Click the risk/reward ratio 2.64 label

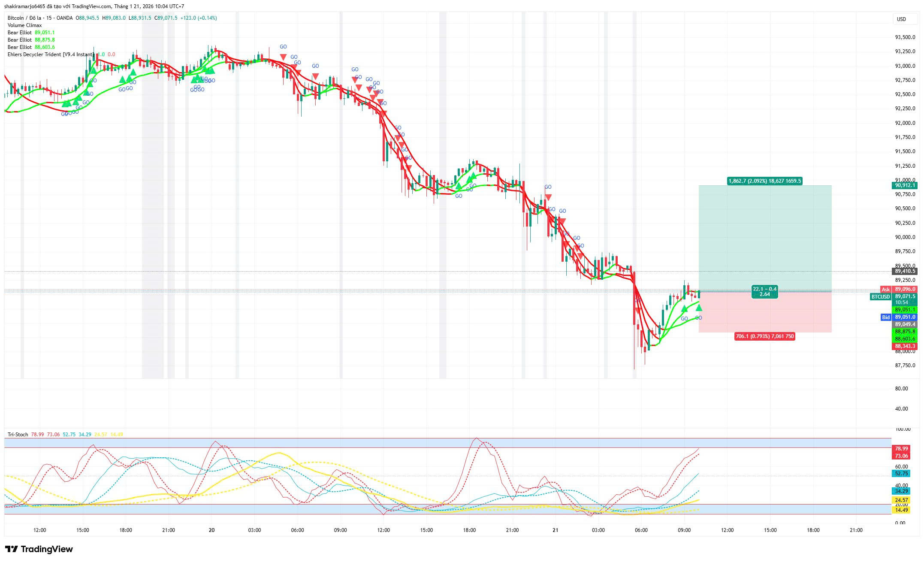click(x=764, y=294)
